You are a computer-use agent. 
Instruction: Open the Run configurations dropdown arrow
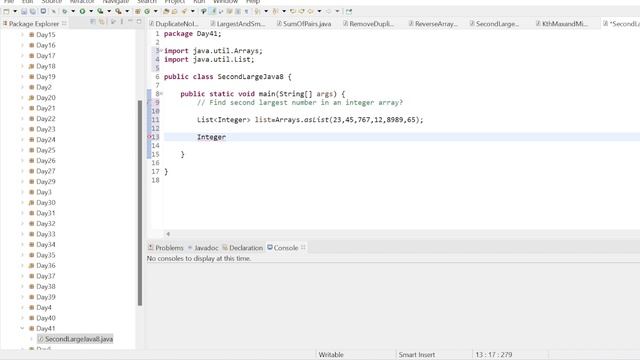click(x=91, y=11)
